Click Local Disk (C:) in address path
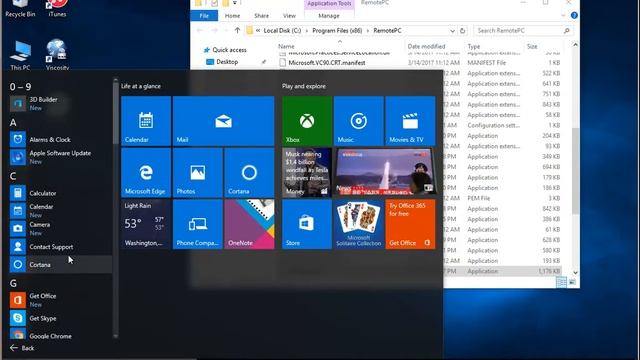The width and height of the screenshot is (640, 360). [282, 31]
